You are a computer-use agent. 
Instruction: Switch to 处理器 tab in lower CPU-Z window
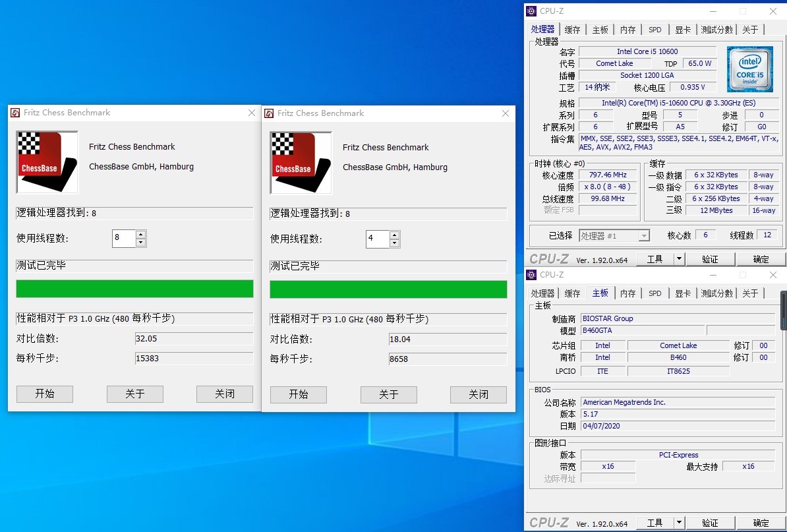(542, 293)
